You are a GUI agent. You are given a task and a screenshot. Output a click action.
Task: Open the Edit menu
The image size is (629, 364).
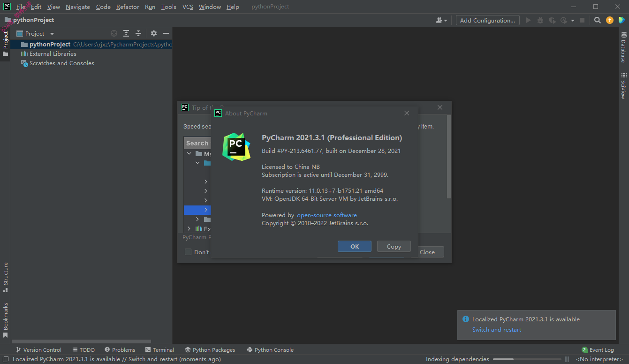click(x=36, y=7)
